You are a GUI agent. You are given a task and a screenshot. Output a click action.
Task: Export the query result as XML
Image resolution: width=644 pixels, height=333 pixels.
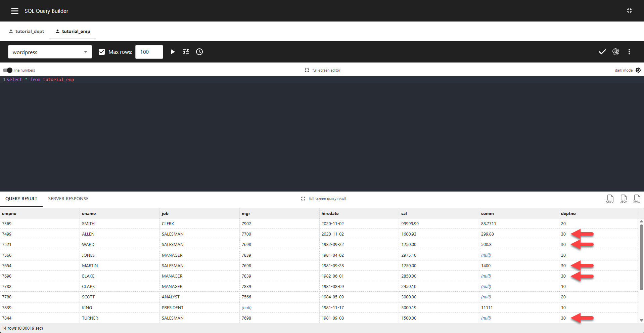pyautogui.click(x=637, y=199)
